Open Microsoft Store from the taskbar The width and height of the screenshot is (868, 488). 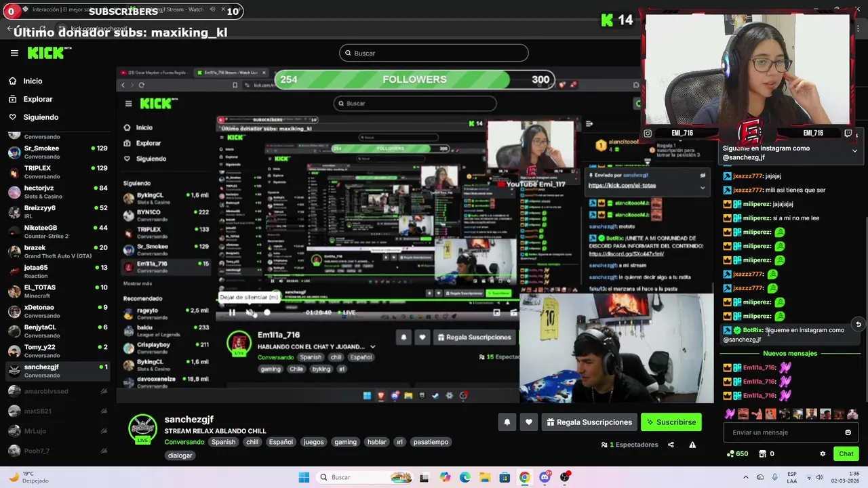click(x=505, y=477)
